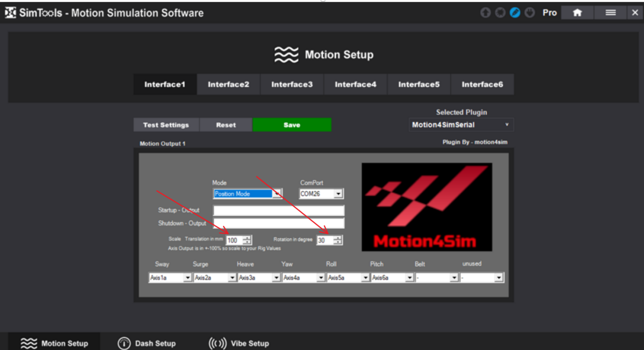Open the hamburger menu icon

tap(610, 13)
